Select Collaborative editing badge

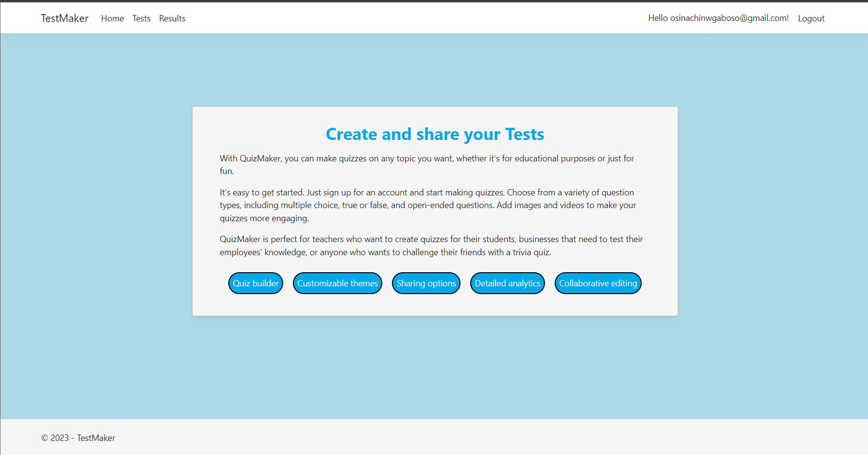[597, 283]
